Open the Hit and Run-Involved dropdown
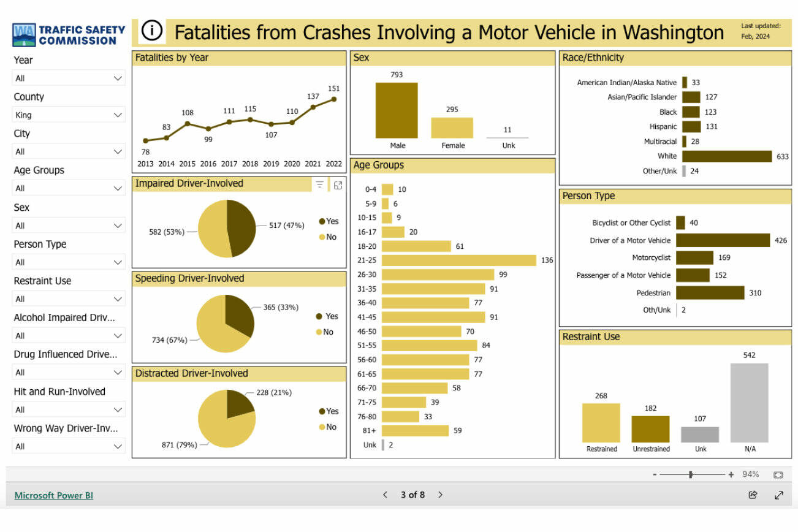The width and height of the screenshot is (798, 532). click(68, 409)
